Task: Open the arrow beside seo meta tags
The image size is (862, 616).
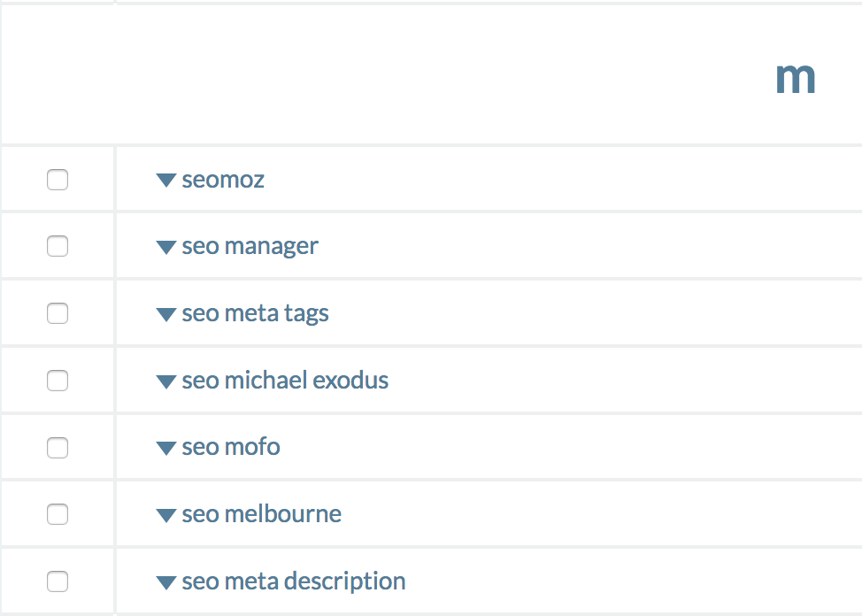Action: click(166, 314)
